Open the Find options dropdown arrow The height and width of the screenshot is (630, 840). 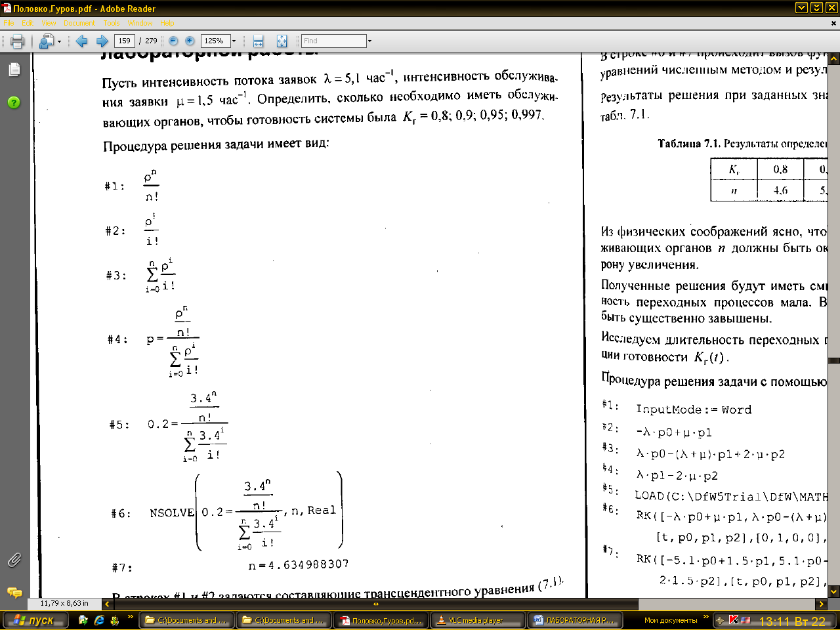click(369, 41)
